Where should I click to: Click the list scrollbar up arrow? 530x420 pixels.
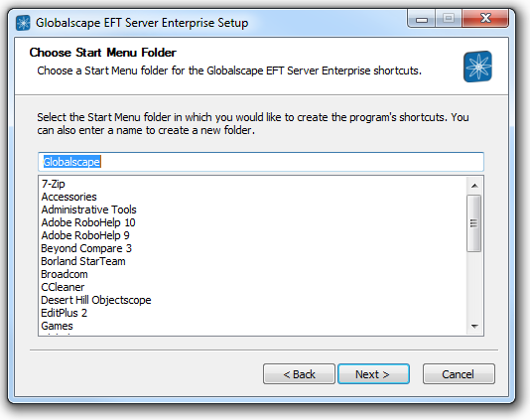474,186
